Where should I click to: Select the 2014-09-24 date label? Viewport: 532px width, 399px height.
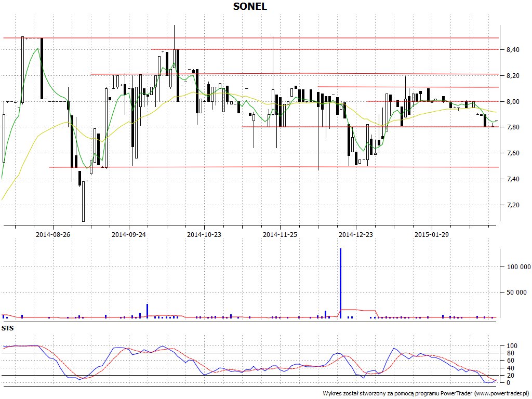pos(129,234)
